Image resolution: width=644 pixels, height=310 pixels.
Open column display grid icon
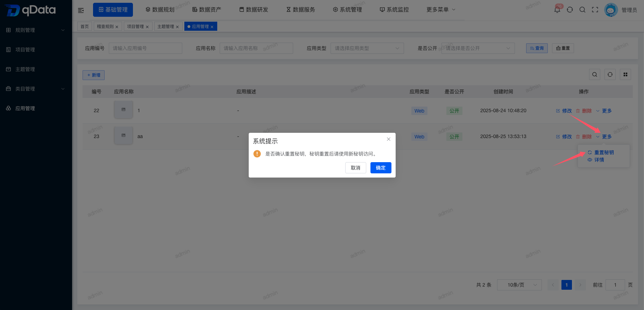(625, 74)
